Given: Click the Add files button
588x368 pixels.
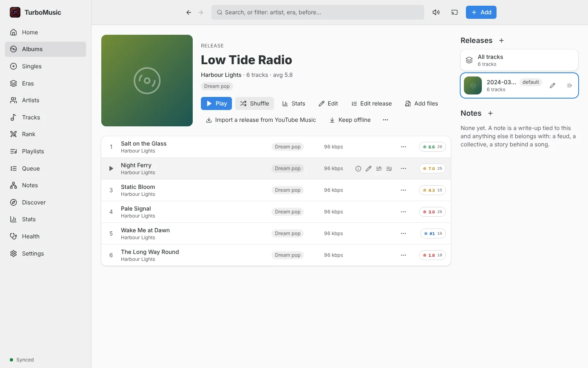Looking at the screenshot, I should [421, 103].
